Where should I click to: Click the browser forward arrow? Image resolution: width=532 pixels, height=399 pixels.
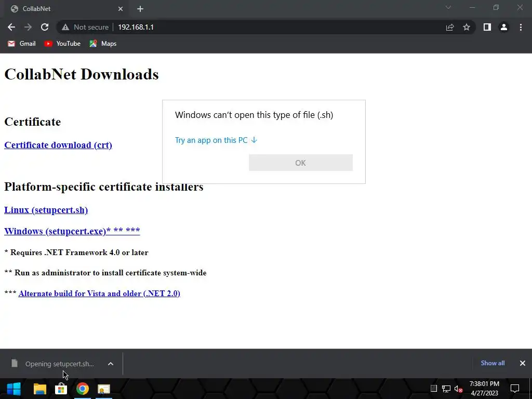pyautogui.click(x=28, y=27)
